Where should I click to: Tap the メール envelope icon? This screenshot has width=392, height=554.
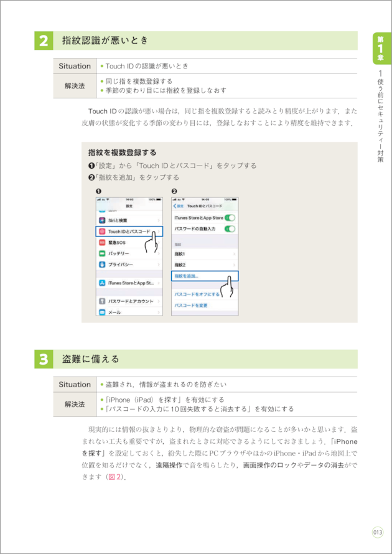tap(102, 312)
